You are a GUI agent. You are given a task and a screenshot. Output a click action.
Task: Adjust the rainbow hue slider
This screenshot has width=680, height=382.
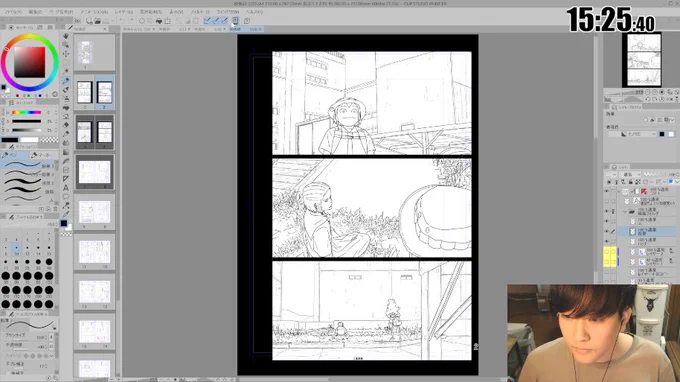point(26,112)
